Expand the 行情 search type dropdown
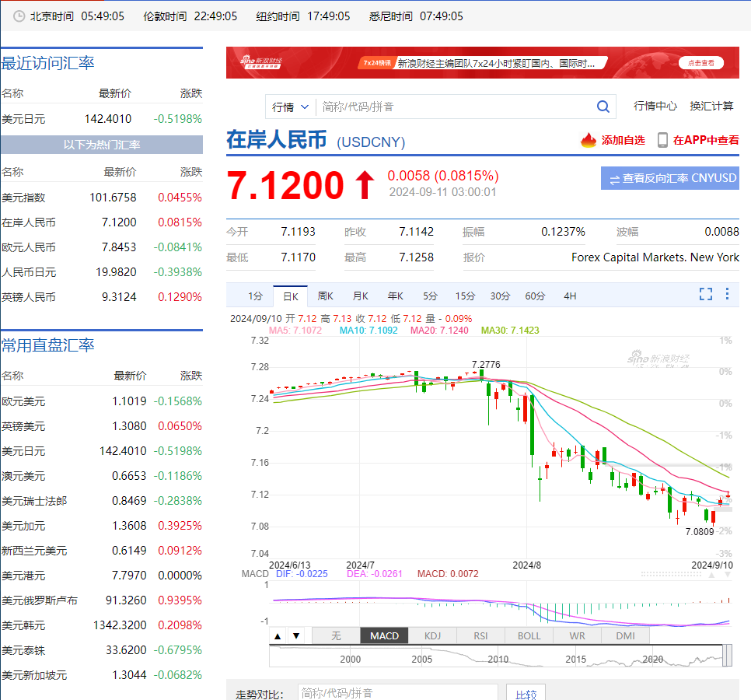Image resolution: width=751 pixels, height=700 pixels. click(291, 107)
